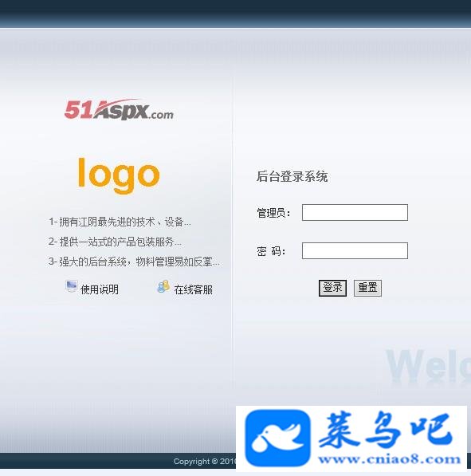Focus the 密码 password input field

pos(355,250)
